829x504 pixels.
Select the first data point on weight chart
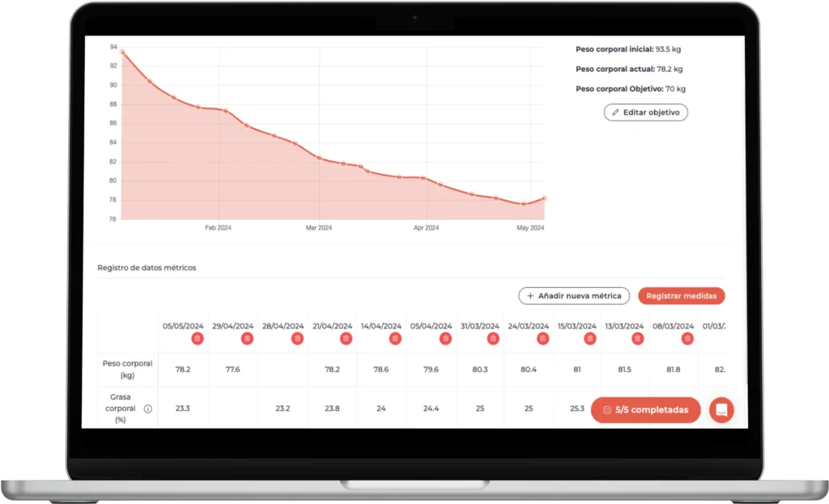coord(122,53)
